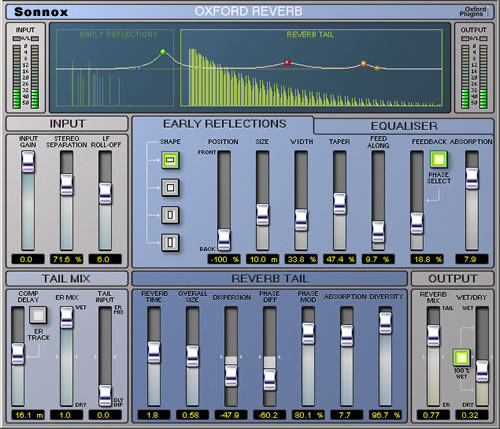Click the Input Gain fader handle

click(x=28, y=162)
